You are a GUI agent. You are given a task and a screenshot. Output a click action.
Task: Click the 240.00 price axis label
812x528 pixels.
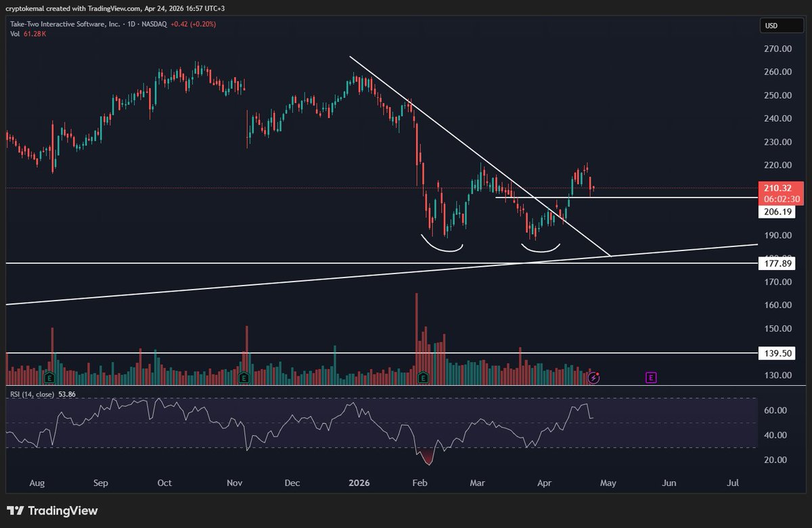(x=778, y=118)
